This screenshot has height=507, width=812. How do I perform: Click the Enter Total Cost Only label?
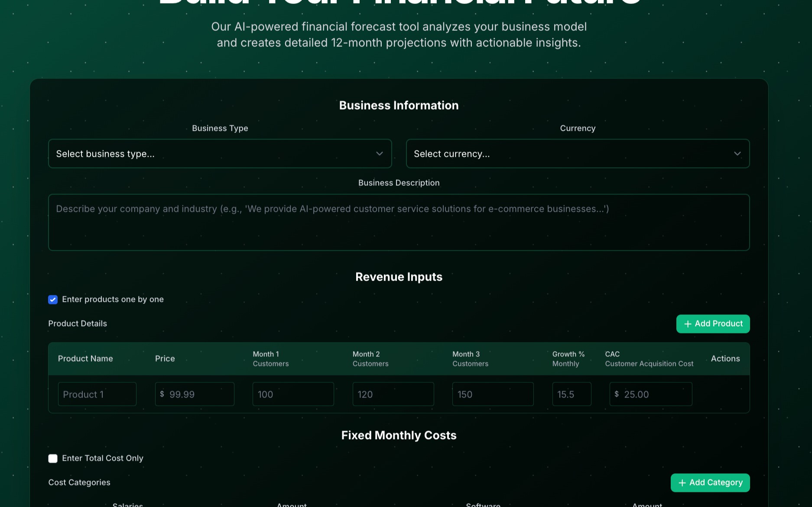pos(103,458)
